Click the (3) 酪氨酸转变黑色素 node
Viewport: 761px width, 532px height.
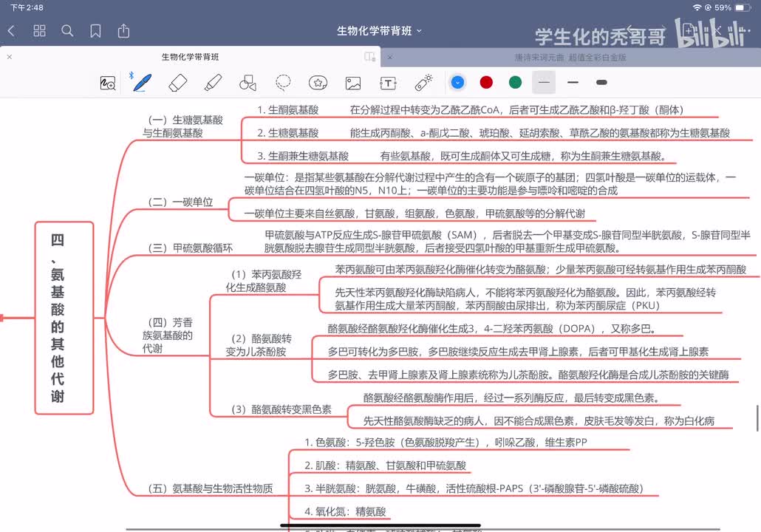click(x=281, y=409)
